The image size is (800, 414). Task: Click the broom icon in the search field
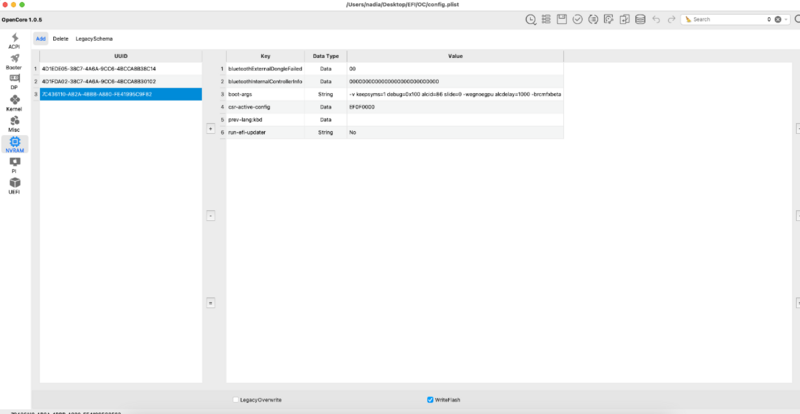coord(688,19)
